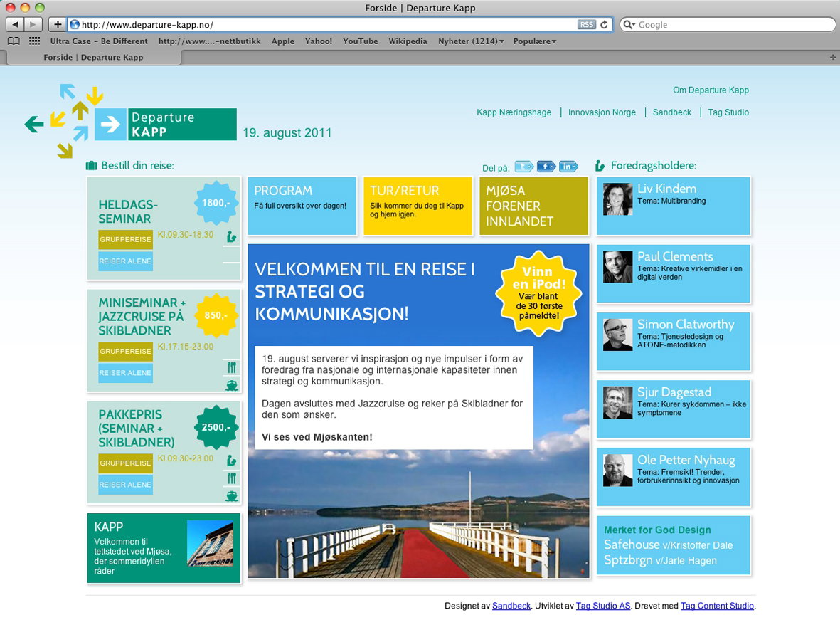Screen dimensions: 840x620
Task: Open the Merket for God Design tile
Action: [674, 545]
